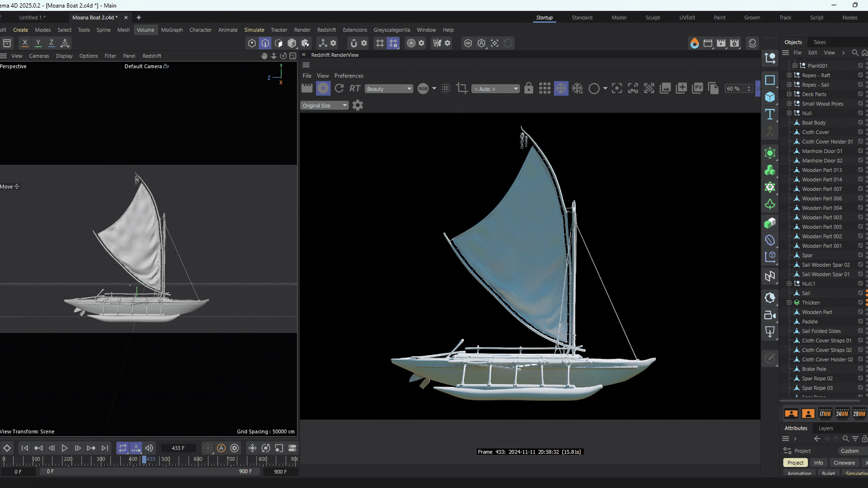
Task: Refresh the Redshift render
Action: pyautogui.click(x=339, y=89)
